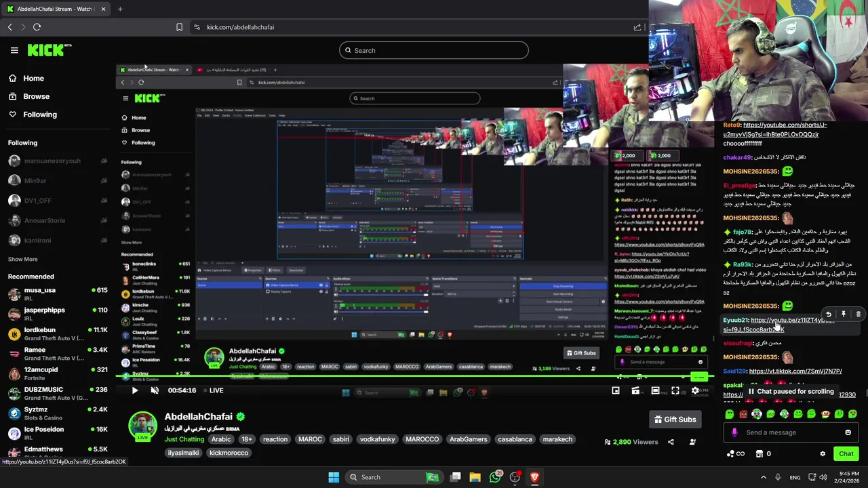Click the first green emote in quick emotes
Screen dimensions: 868x488
[x=730, y=414]
